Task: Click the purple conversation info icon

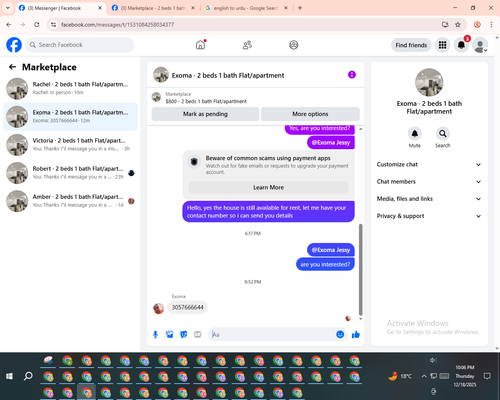Action: 352,75
